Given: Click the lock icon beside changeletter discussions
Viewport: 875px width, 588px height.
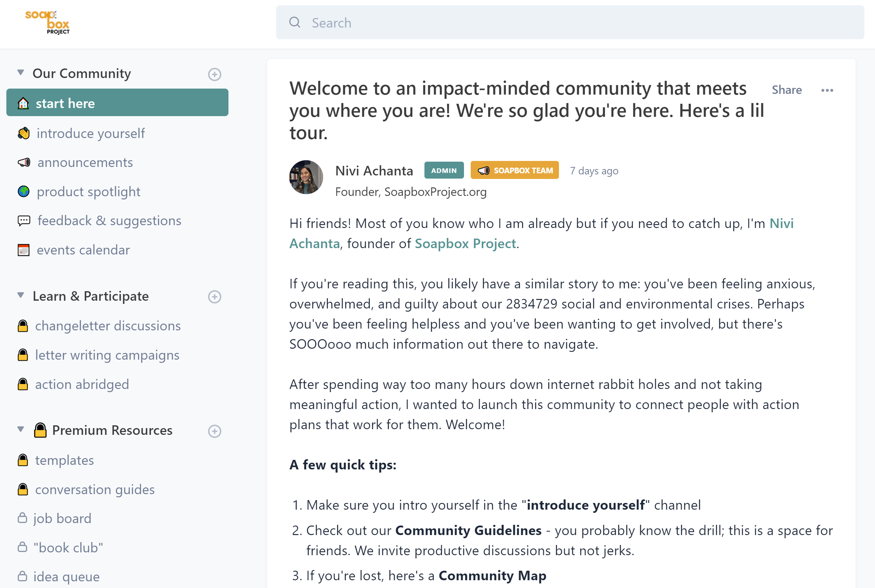Looking at the screenshot, I should point(23,325).
